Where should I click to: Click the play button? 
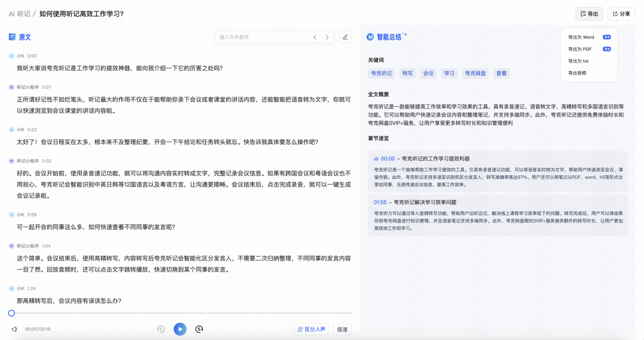[x=180, y=329]
